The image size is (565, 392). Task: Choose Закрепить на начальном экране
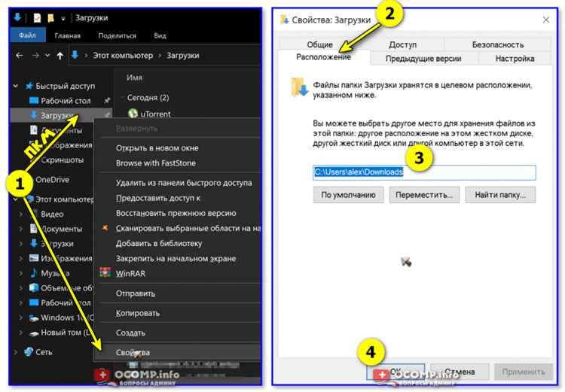[x=176, y=259]
